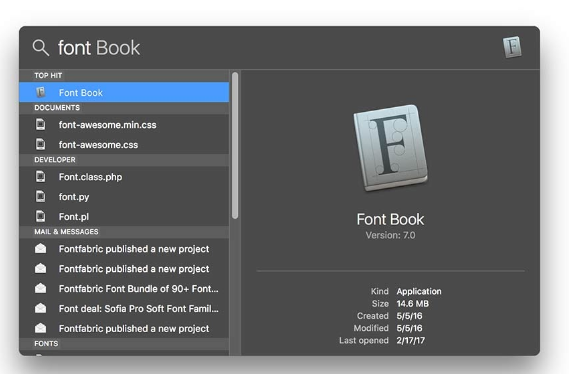This screenshot has width=574, height=374.
Task: Click the results list scrollbar
Action: pos(235,145)
